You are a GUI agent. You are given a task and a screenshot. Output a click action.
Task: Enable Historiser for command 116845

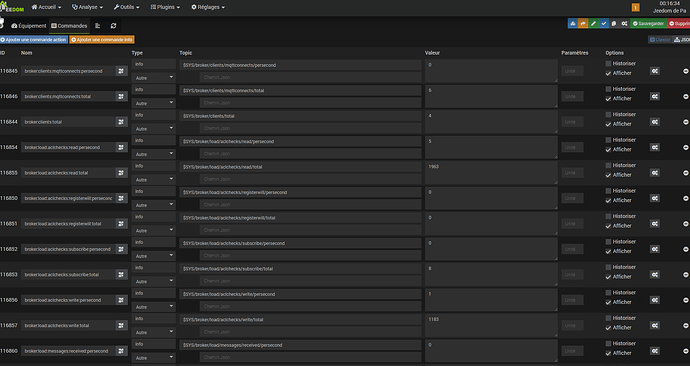pos(608,64)
